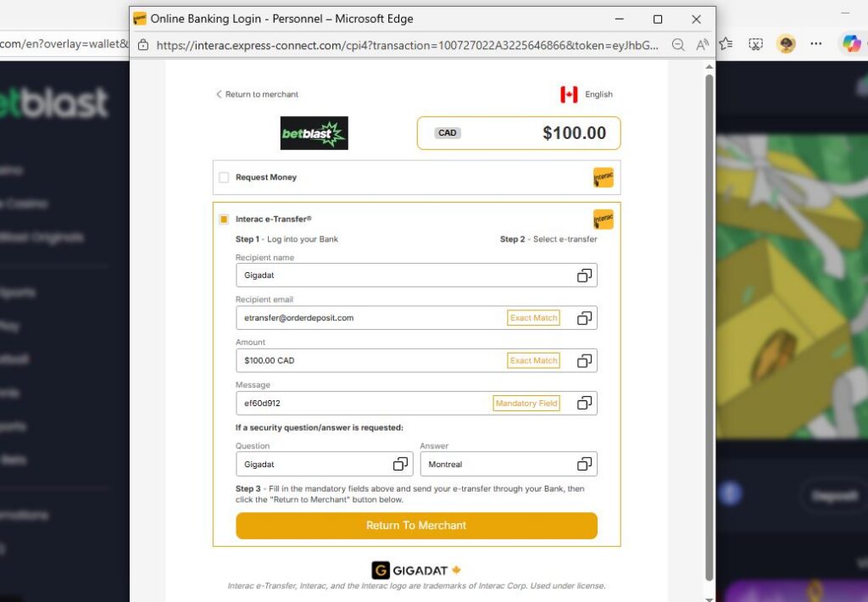Viewport: 868px width, 602px height.
Task: Copy the $100.00 CAD amount
Action: 584,360
